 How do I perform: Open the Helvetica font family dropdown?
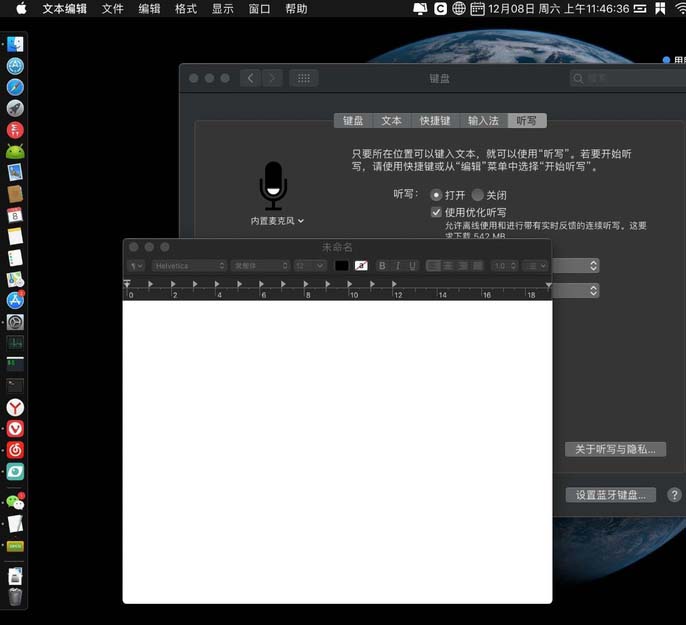point(189,266)
